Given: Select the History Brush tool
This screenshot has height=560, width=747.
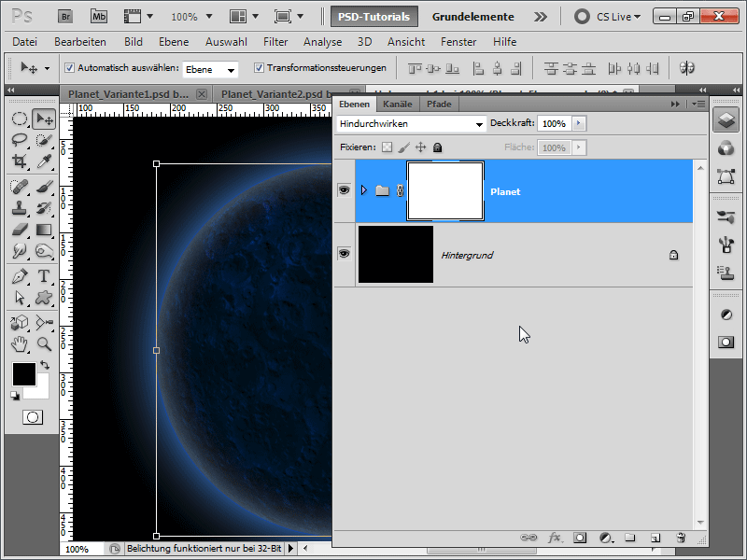Looking at the screenshot, I should point(44,208).
